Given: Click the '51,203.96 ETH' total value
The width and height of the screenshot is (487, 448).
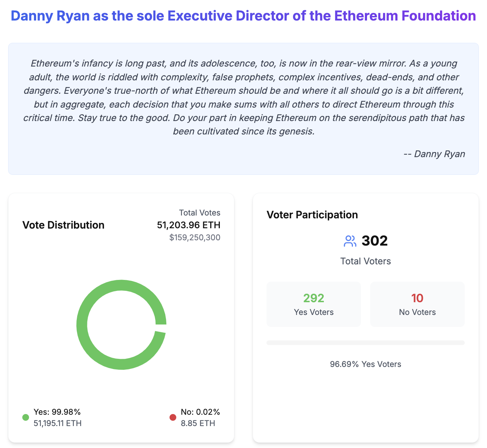Looking at the screenshot, I should pos(189,225).
